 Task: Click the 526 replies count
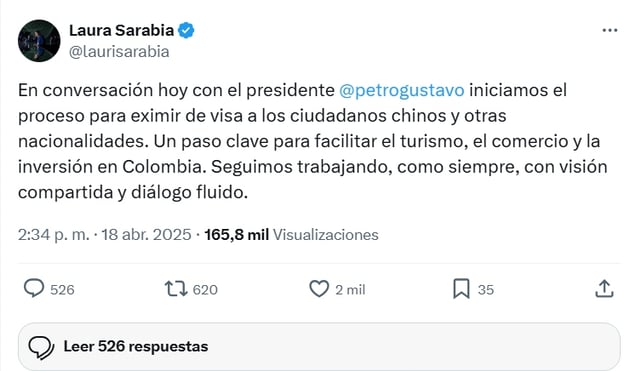[62, 290]
